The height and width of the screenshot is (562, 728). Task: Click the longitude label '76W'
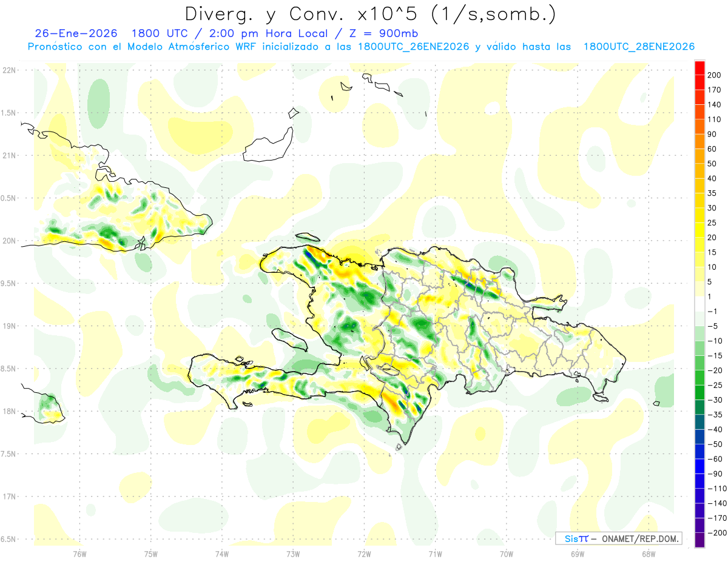[79, 554]
